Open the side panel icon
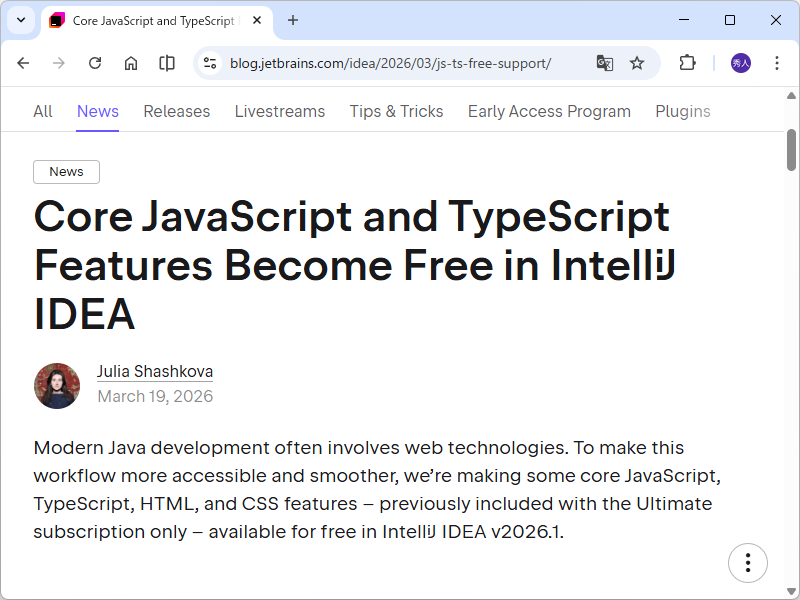The height and width of the screenshot is (600, 800). [x=167, y=63]
